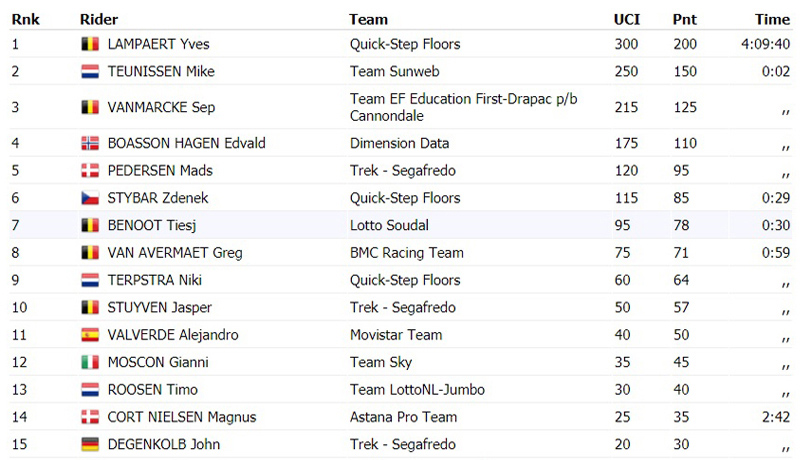Open the Movistar Team link
The image size is (800, 460).
pos(396,335)
